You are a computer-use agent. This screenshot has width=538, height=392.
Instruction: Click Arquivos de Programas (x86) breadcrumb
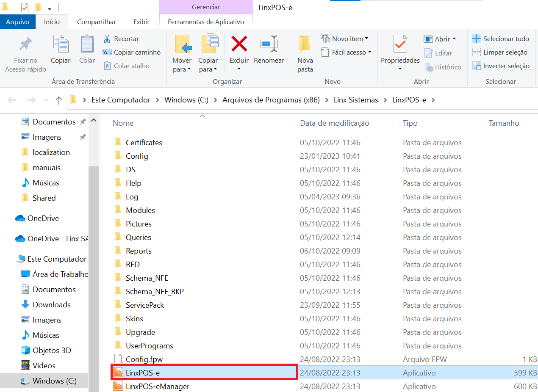[x=271, y=100]
